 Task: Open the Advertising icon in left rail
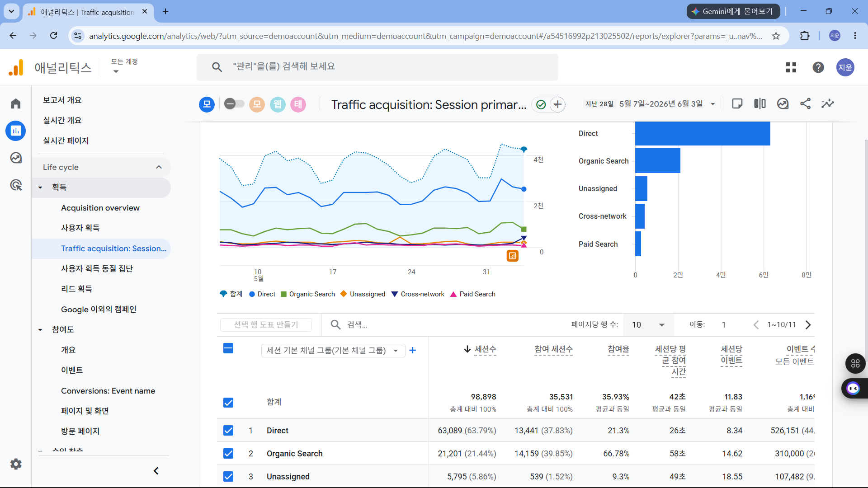point(16,185)
